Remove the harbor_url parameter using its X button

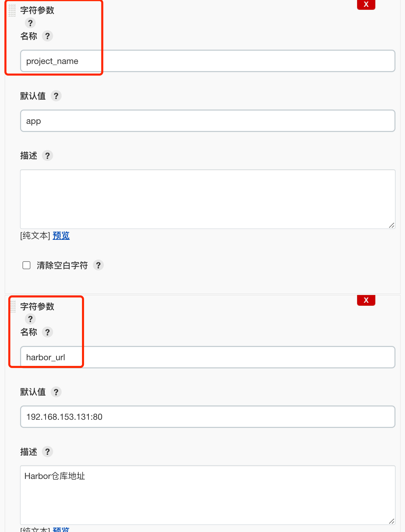coord(366,300)
